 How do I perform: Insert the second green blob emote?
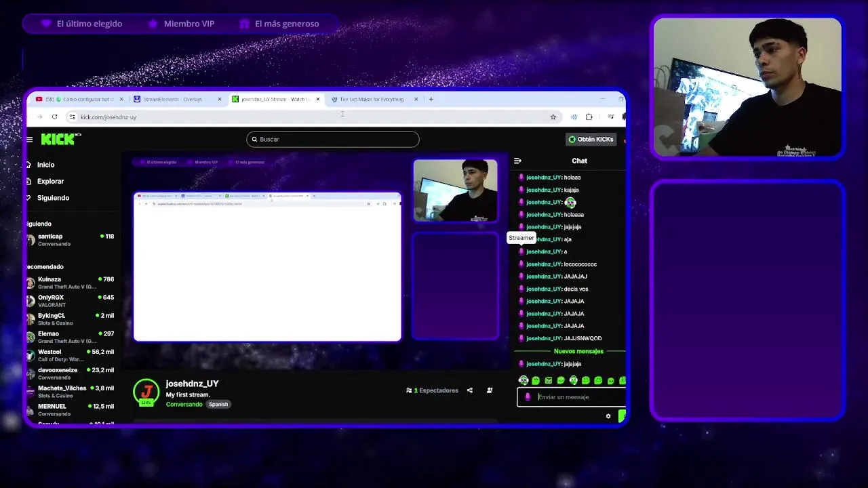[536, 380]
